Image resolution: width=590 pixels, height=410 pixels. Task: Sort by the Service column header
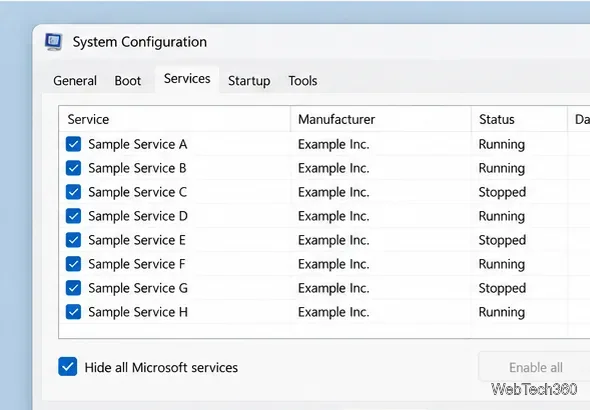(175, 119)
